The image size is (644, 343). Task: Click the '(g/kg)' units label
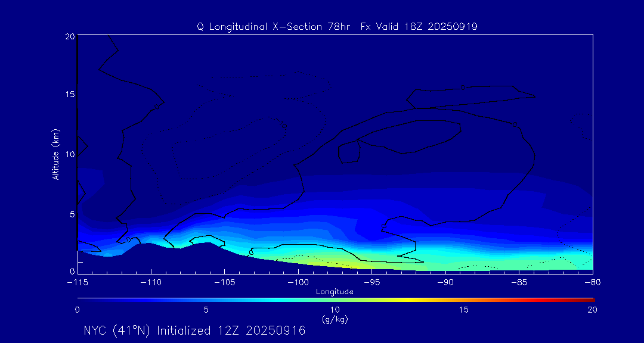pyautogui.click(x=335, y=319)
